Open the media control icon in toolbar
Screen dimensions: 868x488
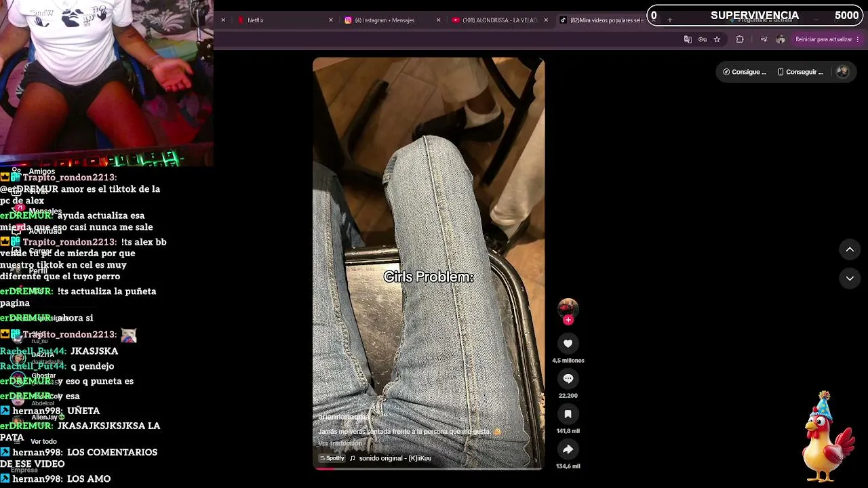tap(764, 39)
